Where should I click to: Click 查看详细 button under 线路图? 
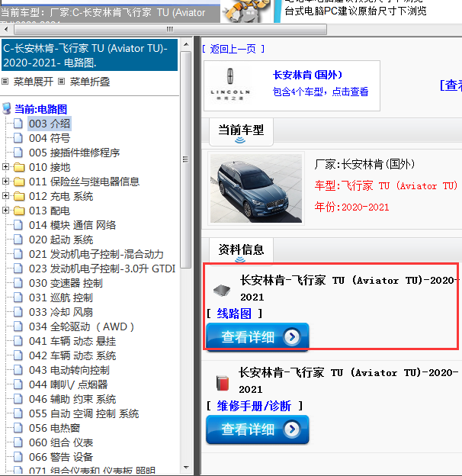coord(257,336)
